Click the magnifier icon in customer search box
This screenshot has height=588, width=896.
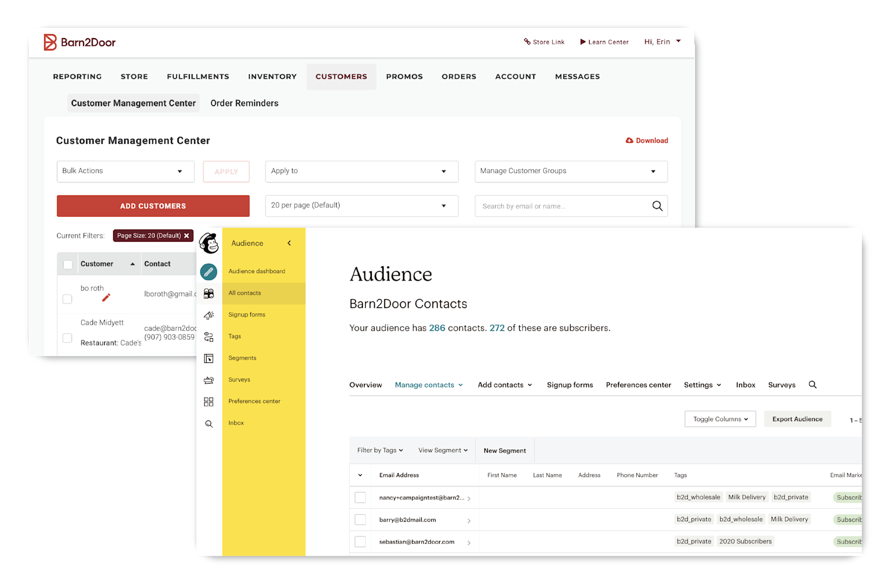coord(657,206)
